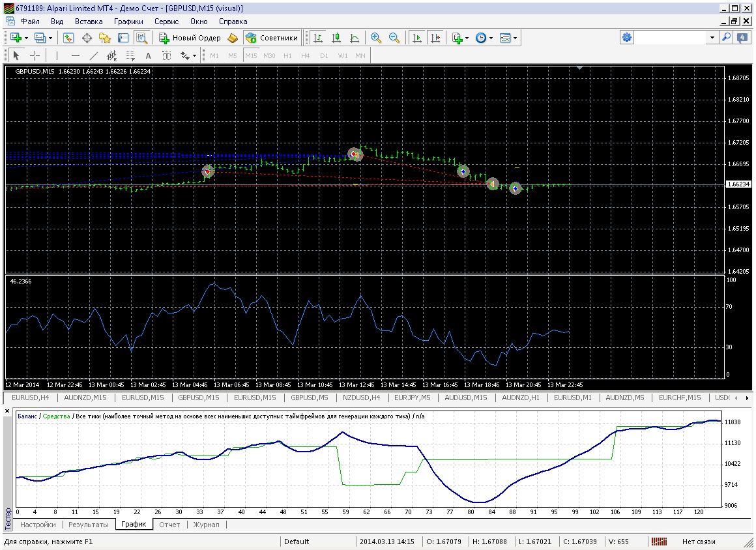The image size is (756, 550).
Task: Click the search input field
Action: [671, 38]
